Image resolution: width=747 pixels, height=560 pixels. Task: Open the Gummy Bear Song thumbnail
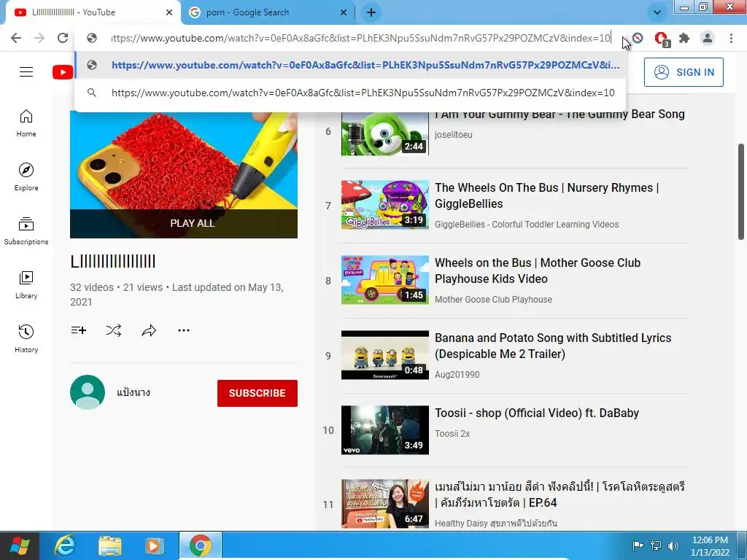coord(385,134)
